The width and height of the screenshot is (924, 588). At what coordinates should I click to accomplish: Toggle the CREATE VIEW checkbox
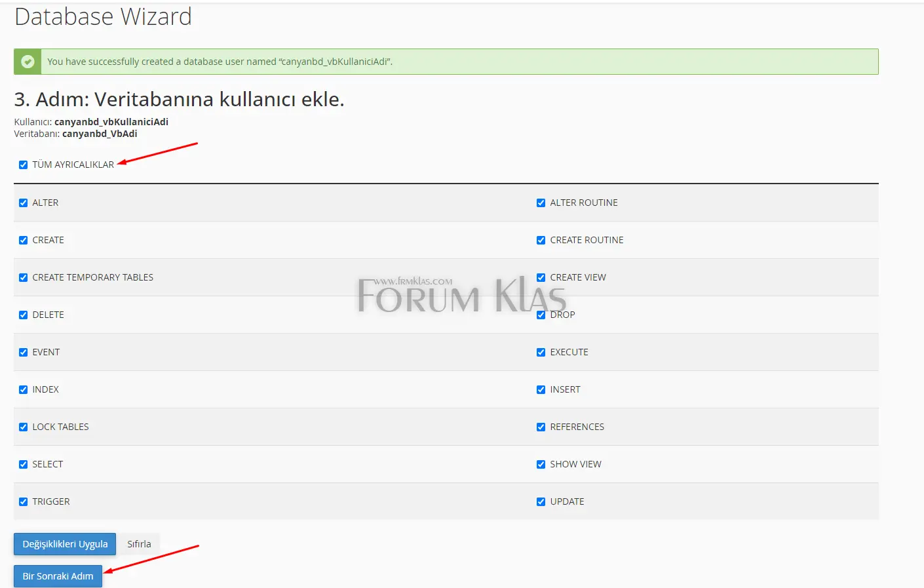[541, 277]
